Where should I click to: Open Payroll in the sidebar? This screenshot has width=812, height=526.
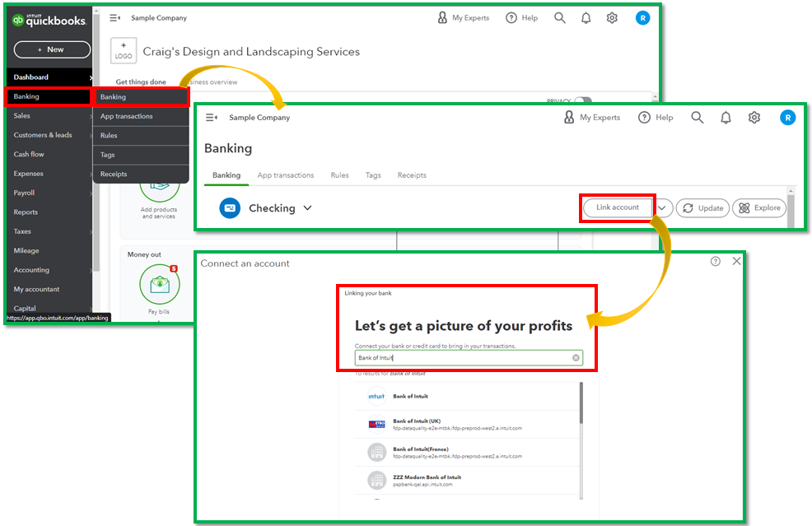coord(49,193)
